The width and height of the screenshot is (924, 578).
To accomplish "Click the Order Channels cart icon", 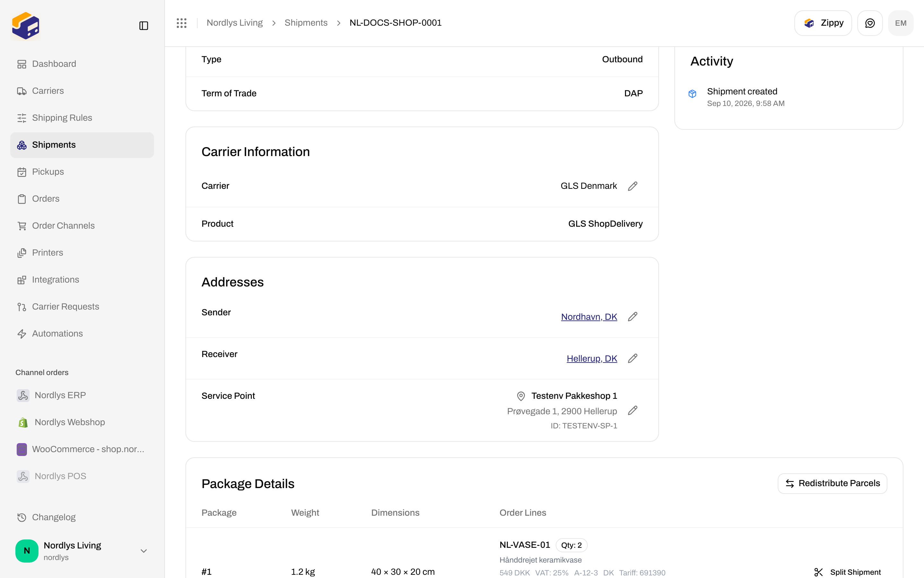I will [22, 226].
